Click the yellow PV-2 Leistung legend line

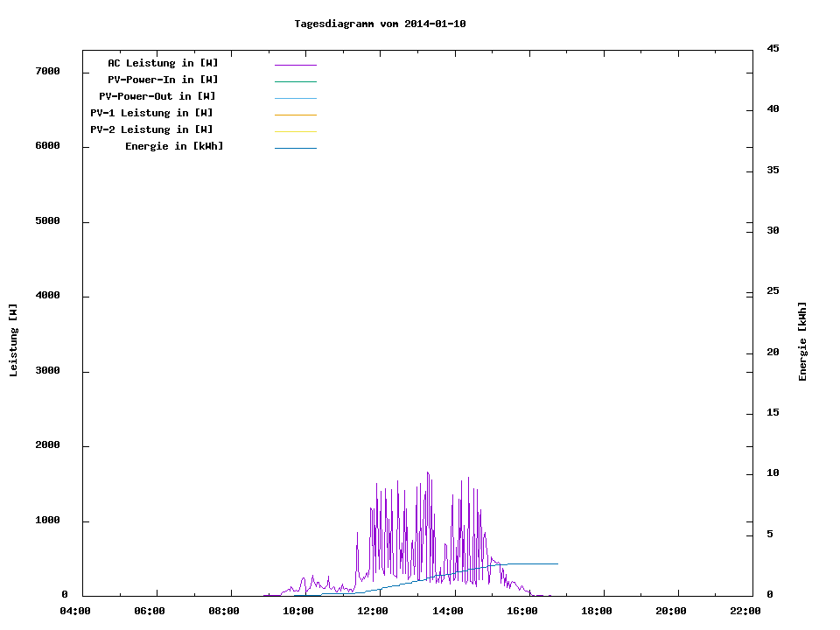(x=295, y=131)
